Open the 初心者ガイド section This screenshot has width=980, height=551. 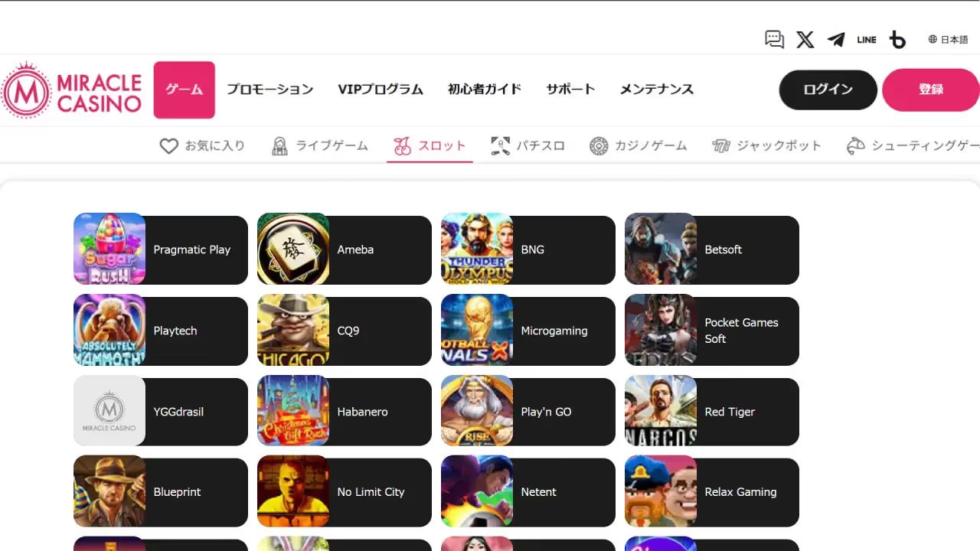coord(484,90)
